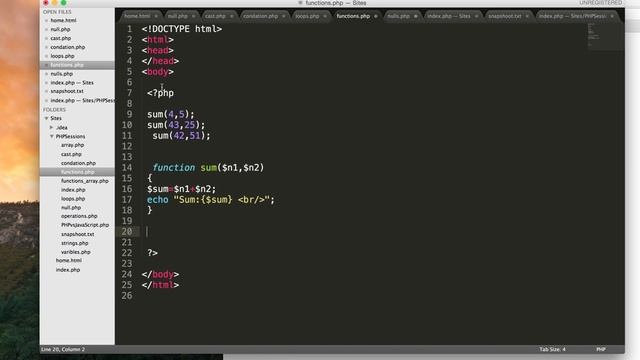Open varibles.php in the folder tree
This screenshot has width=640, height=360.
point(76,252)
